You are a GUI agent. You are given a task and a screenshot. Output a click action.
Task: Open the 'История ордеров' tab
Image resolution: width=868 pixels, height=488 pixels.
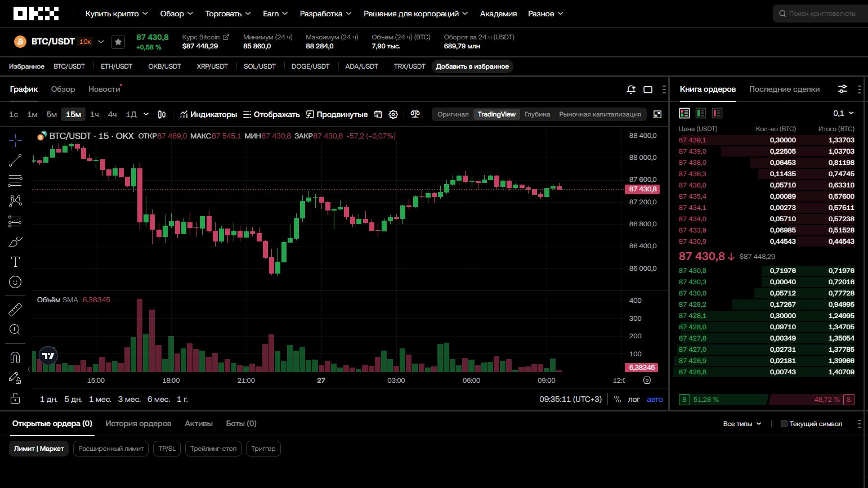tap(138, 423)
